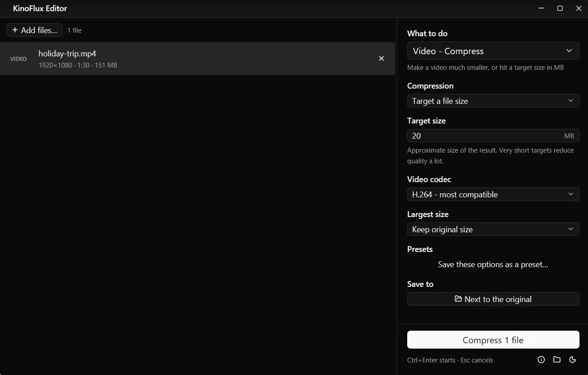Start compression with Compress 1 file
The width and height of the screenshot is (588, 375).
tap(493, 340)
